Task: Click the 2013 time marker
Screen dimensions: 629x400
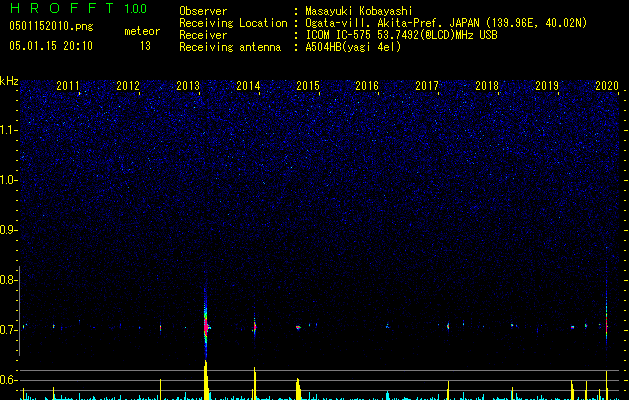Action: [188, 86]
